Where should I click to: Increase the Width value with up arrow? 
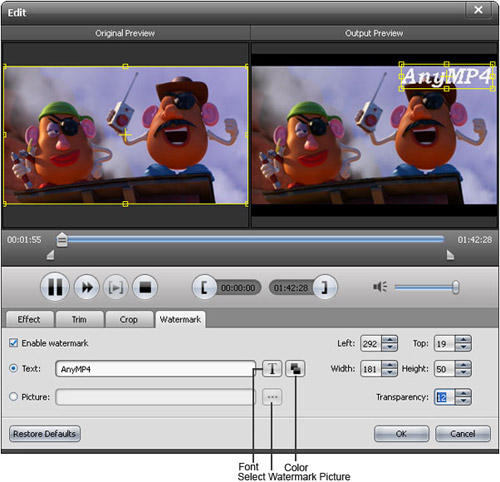pos(389,365)
